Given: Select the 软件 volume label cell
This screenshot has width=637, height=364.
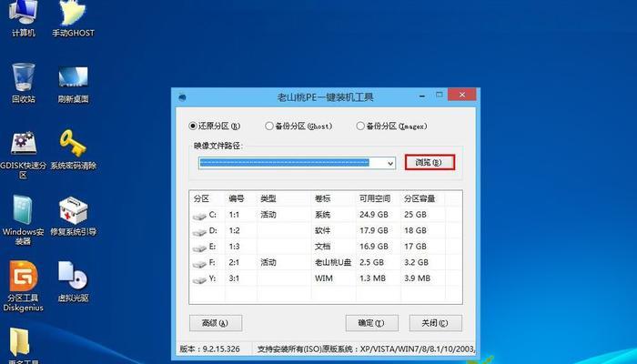Looking at the screenshot, I should 322,230.
